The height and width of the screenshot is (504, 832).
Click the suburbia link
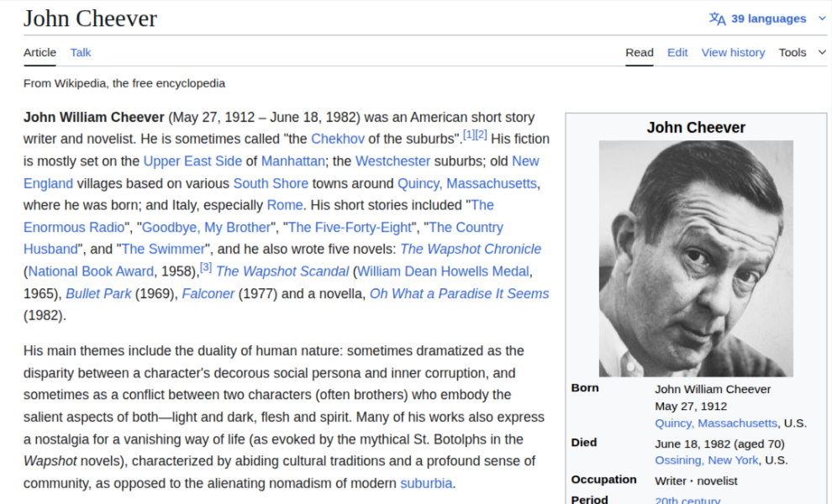point(426,483)
